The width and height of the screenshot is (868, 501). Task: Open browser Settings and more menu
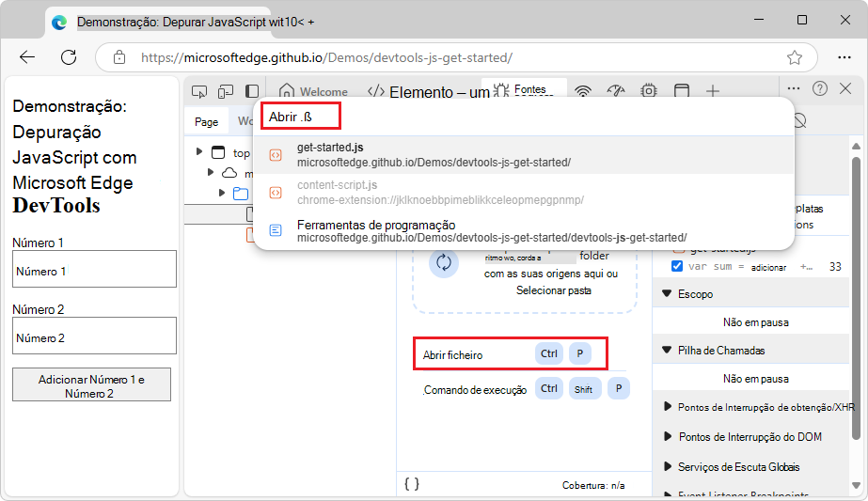[844, 57]
